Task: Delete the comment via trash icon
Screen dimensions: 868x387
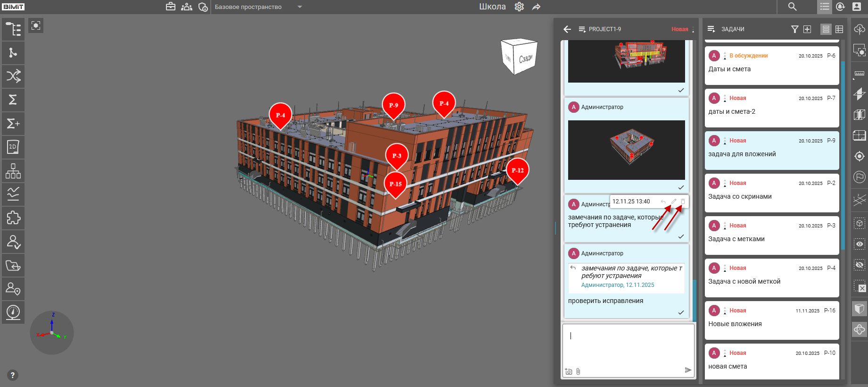Action: tap(683, 202)
